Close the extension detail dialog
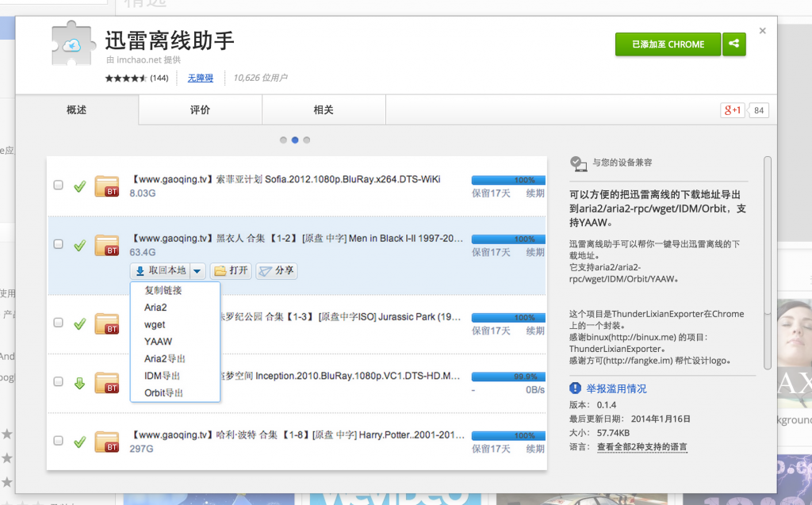The image size is (812, 505). (762, 31)
